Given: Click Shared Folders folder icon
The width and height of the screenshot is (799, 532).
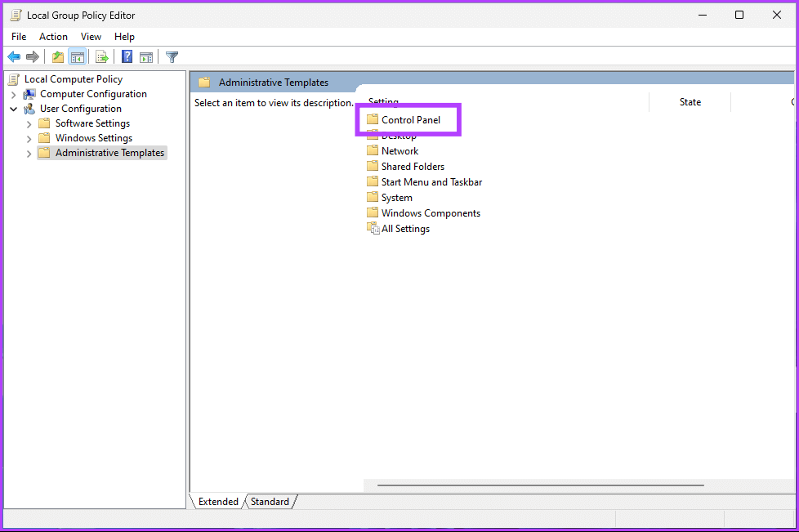Looking at the screenshot, I should coord(373,166).
